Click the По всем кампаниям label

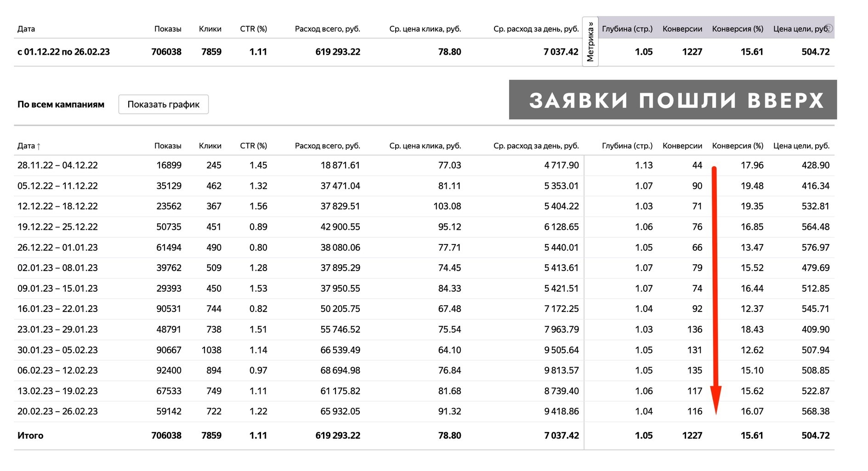61,104
